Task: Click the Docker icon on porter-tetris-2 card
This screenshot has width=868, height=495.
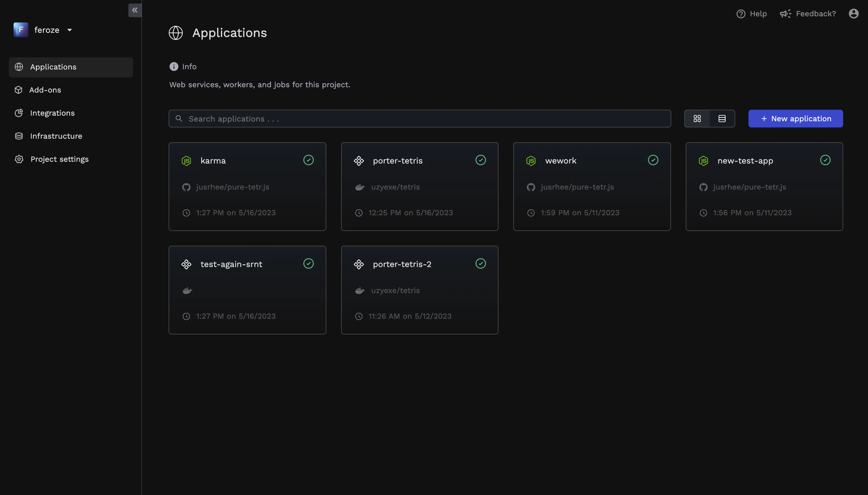Action: [359, 291]
